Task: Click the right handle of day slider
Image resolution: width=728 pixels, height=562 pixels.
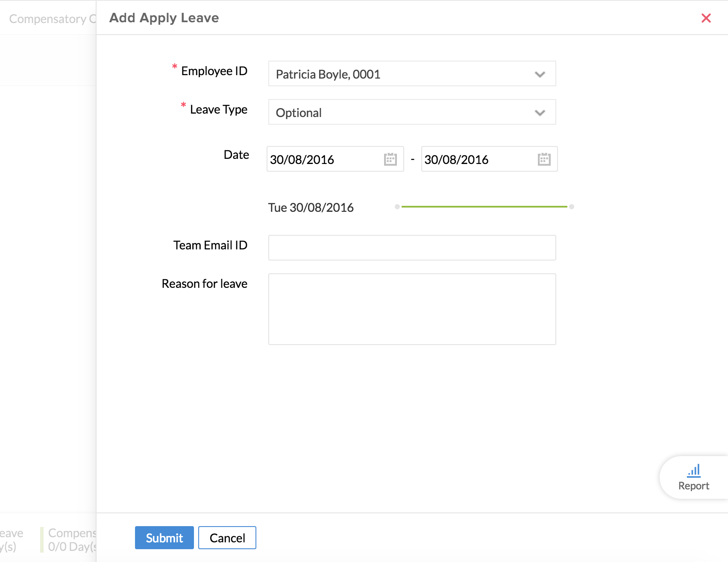Action: coord(572,207)
